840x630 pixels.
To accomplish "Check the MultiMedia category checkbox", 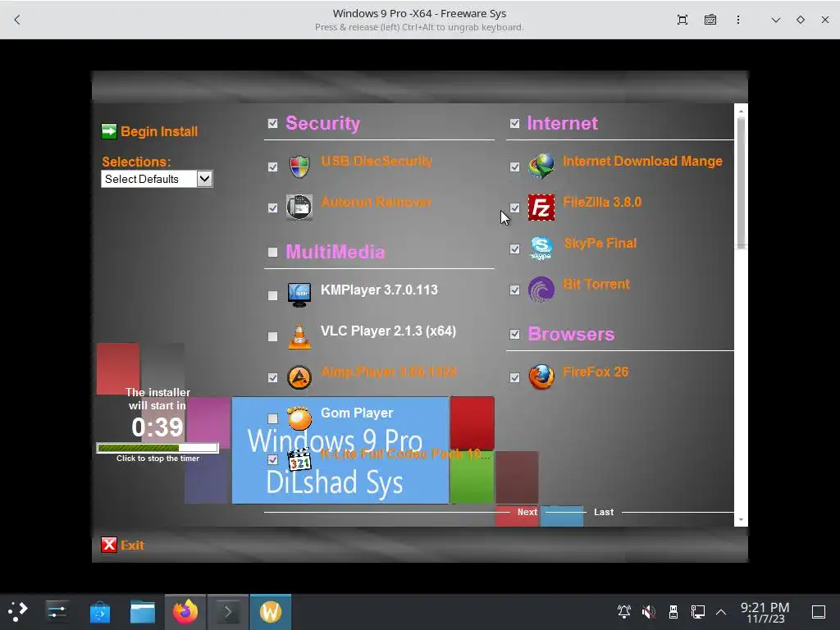I will tap(272, 253).
